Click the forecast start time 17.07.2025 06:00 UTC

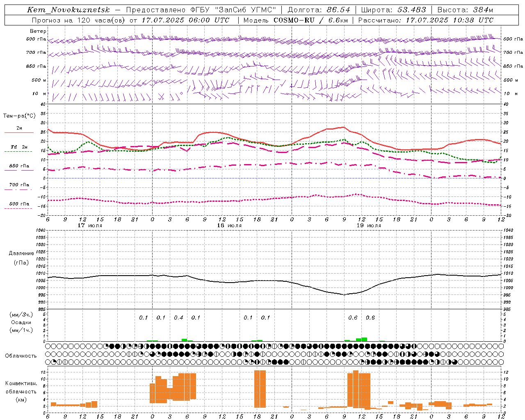tap(185, 20)
